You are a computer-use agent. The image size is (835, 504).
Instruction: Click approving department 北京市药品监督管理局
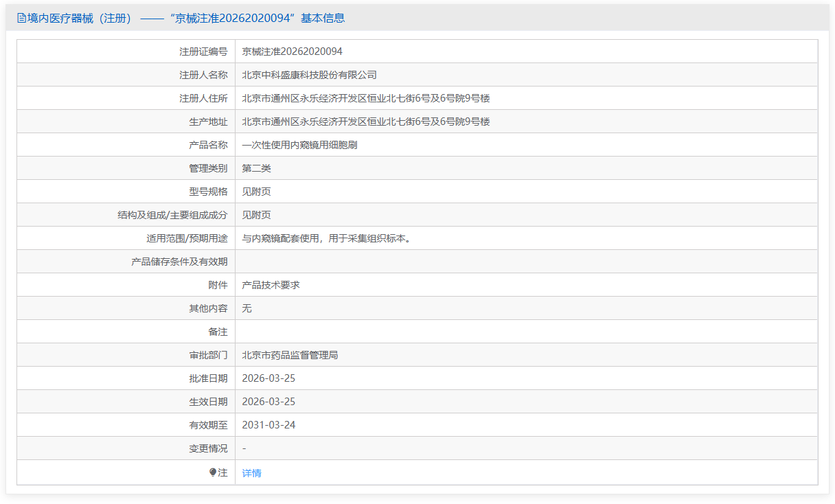click(x=290, y=355)
